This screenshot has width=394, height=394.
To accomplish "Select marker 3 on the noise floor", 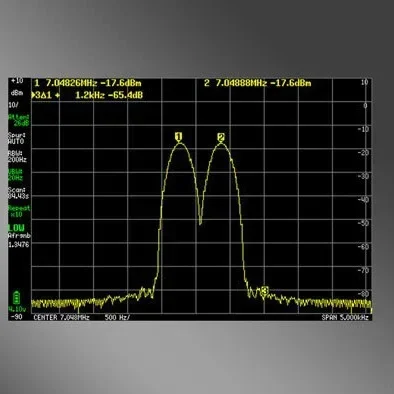I will tap(264, 291).
